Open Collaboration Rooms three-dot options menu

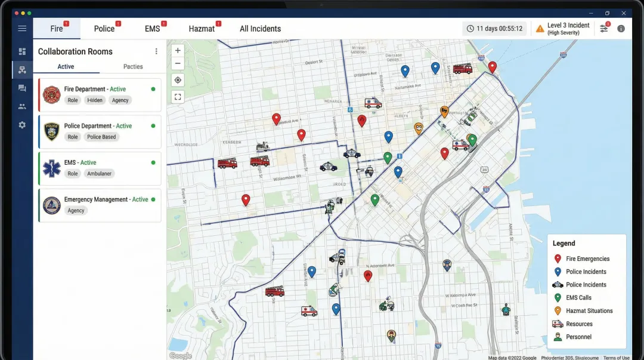coord(156,51)
